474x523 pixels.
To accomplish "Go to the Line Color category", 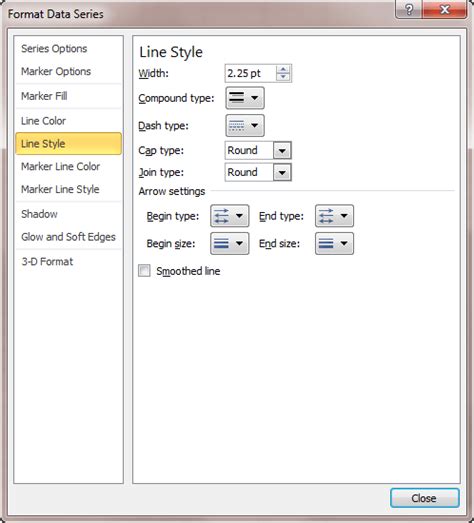I will [68, 121].
